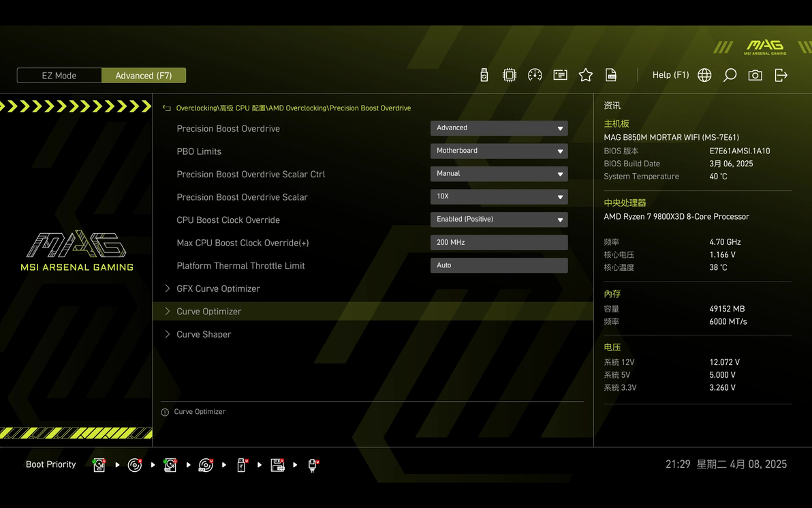812x508 pixels.
Task: Click back arrow icon beside Overclocking breadcrumb
Action: [167, 108]
